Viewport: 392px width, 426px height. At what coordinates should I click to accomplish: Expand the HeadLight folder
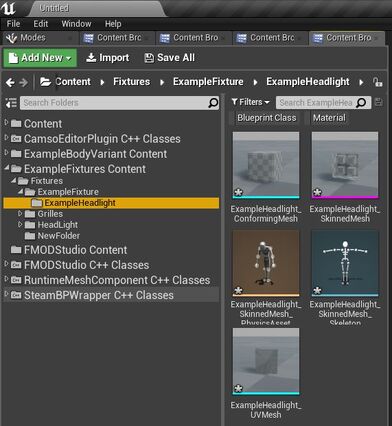click(20, 224)
